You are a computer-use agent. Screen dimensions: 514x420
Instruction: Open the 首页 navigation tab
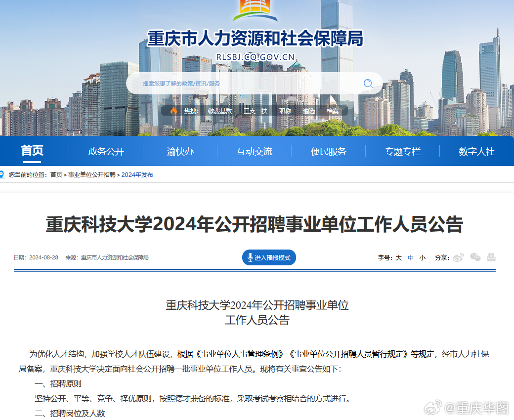point(32,151)
